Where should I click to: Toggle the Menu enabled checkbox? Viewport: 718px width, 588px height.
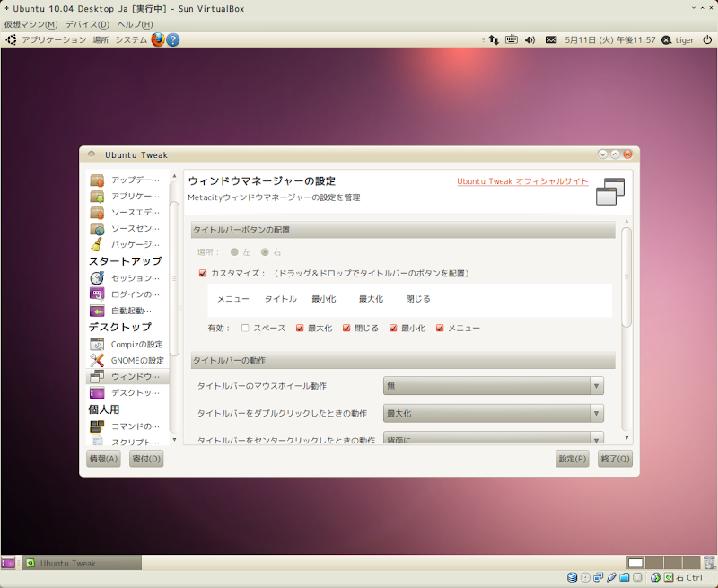click(440, 328)
